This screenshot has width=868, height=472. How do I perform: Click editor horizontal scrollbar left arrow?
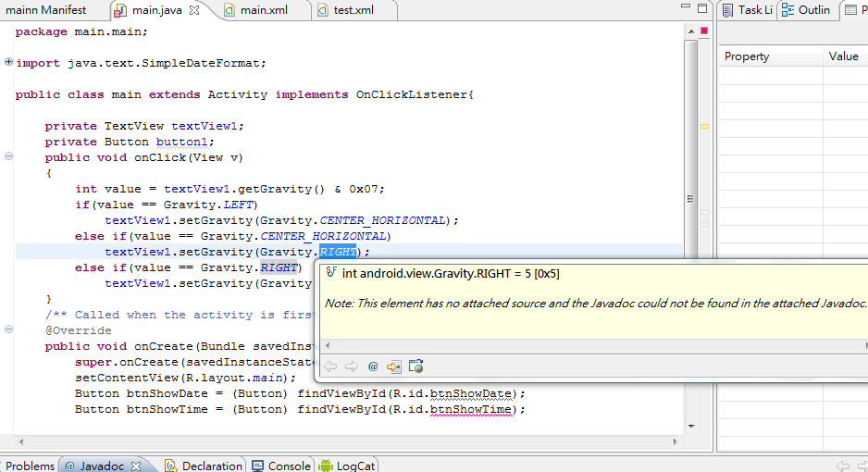21,441
